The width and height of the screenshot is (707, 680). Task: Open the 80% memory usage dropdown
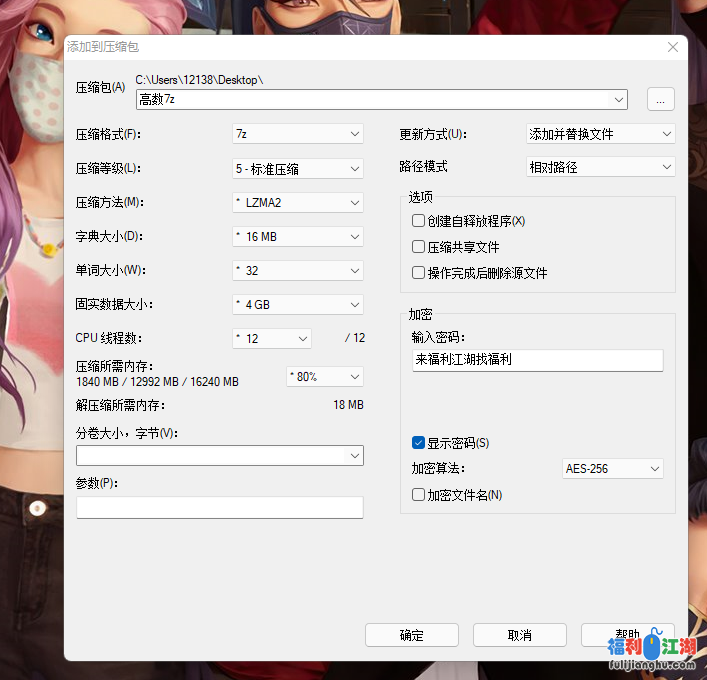(x=324, y=377)
